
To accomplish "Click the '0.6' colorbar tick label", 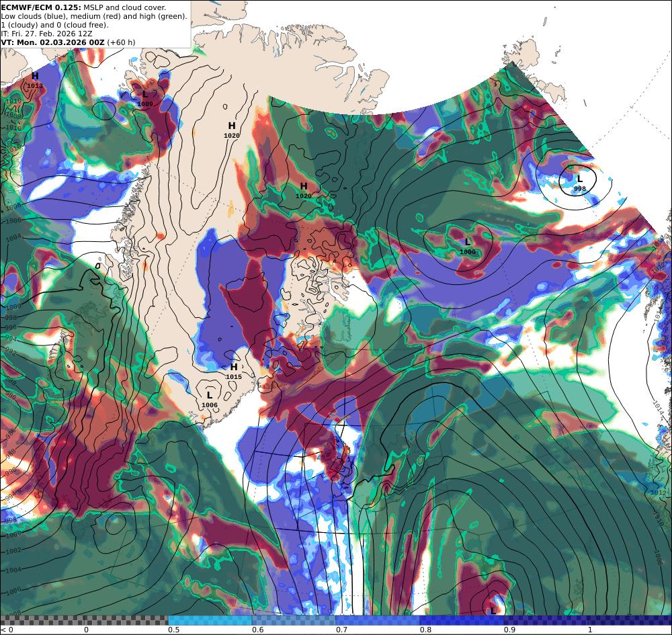I will click(257, 630).
